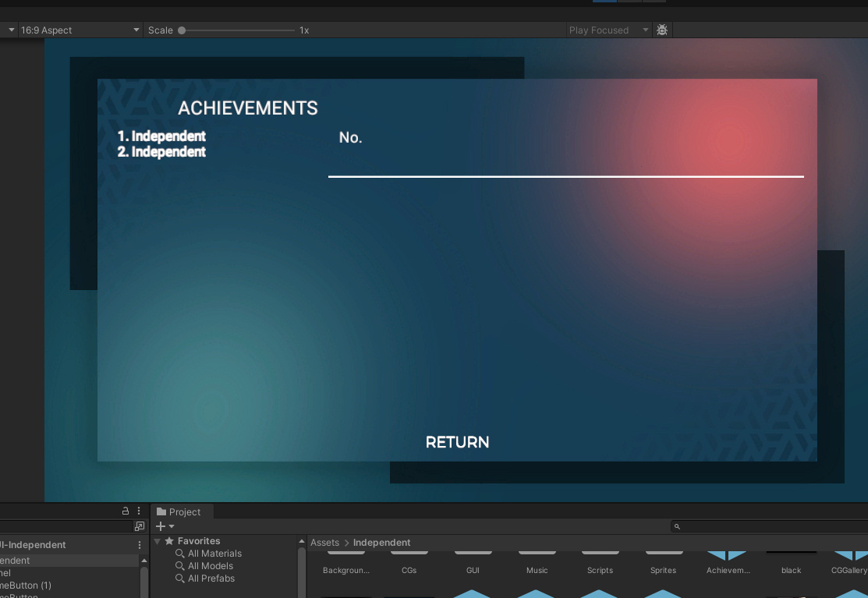This screenshot has height=598, width=868.
Task: Click the Independent breadcrumb label
Action: point(381,542)
